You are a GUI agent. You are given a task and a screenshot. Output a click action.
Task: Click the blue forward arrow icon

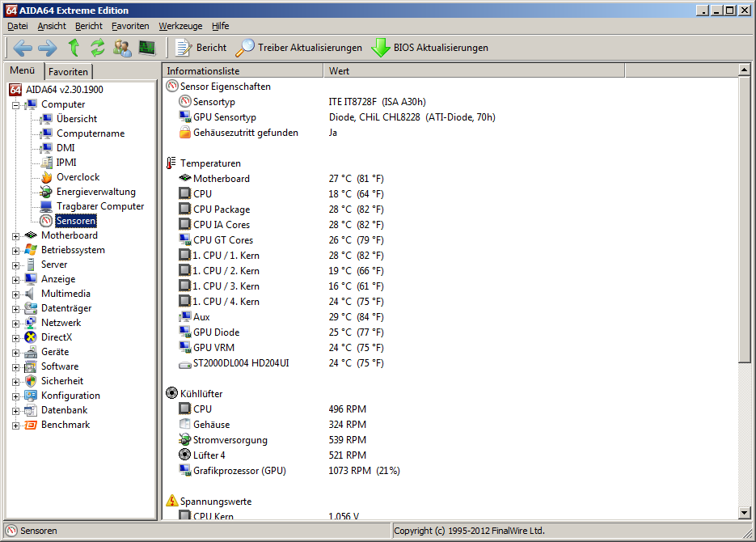[47, 48]
